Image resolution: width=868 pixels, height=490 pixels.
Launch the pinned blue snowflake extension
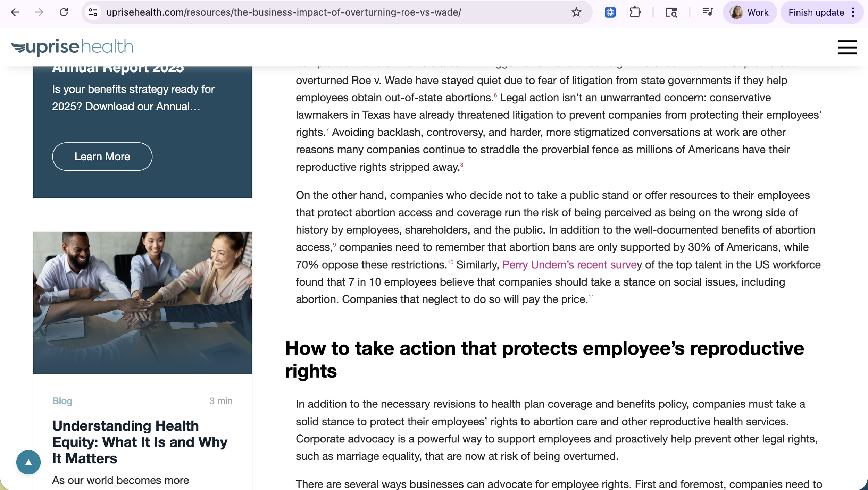coord(610,12)
